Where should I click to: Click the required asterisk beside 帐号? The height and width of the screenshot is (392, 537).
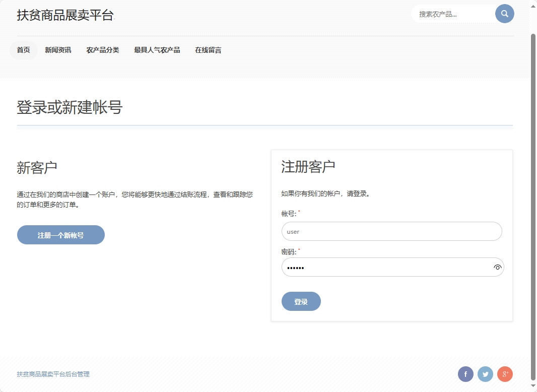click(300, 212)
